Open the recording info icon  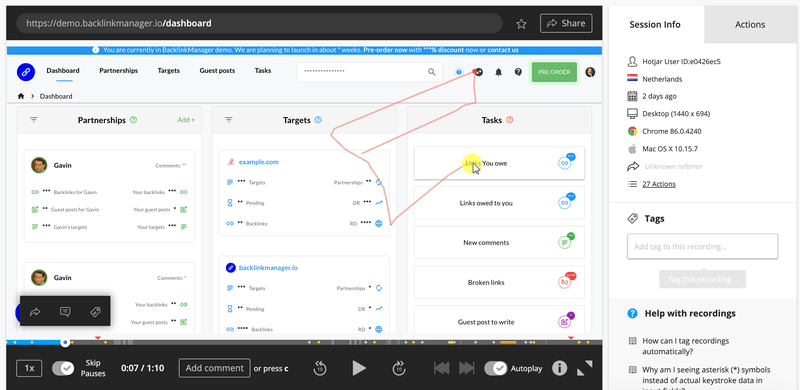tap(560, 368)
